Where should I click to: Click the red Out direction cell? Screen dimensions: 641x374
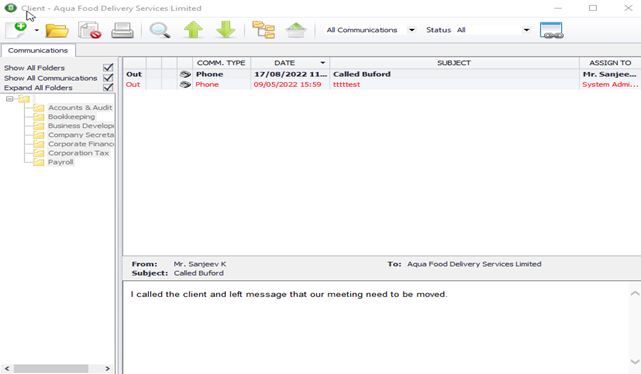coord(133,84)
